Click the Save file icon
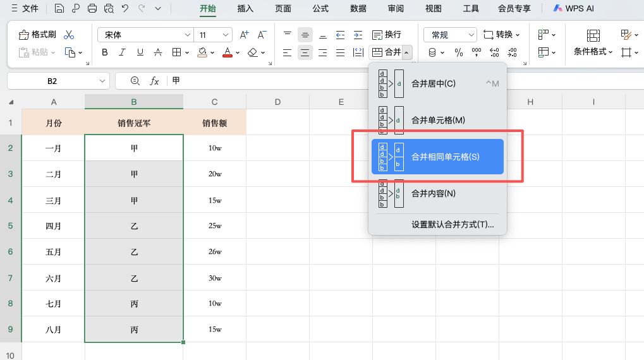 pos(59,8)
